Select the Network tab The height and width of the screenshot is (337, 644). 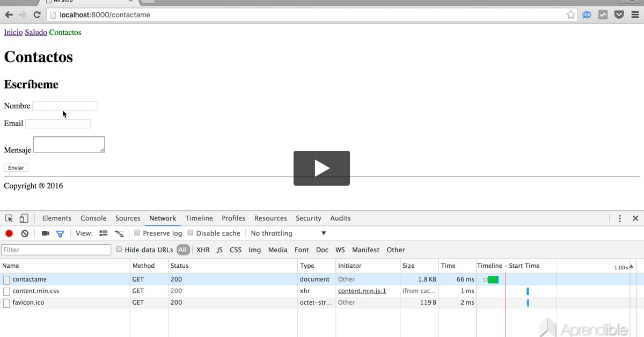(x=163, y=218)
